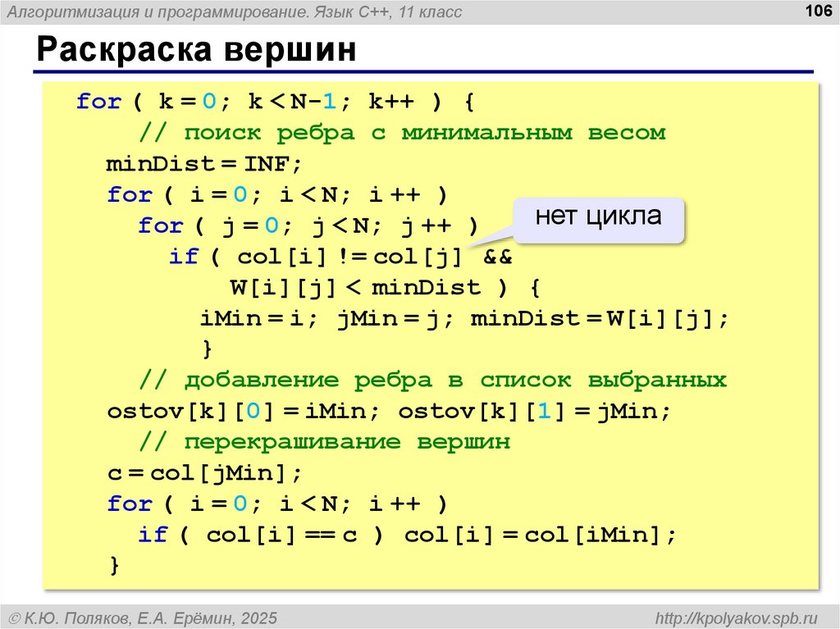Image resolution: width=840 pixels, height=629 pixels.
Task: Click the condition "if ( col[i] == c )"
Action: coord(261,535)
